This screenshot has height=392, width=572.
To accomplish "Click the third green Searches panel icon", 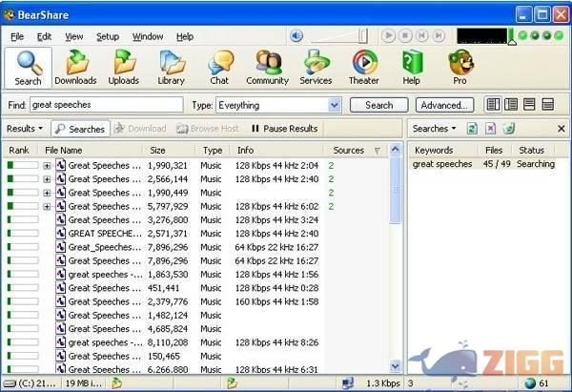I will tap(509, 129).
